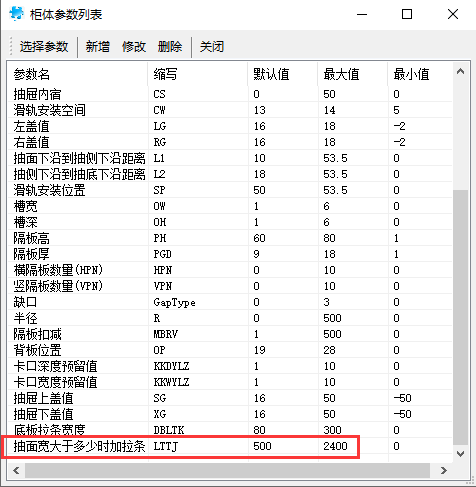Click the 柜体参数列表 window app icon
Image resolution: width=476 pixels, height=487 pixels.
17,14
